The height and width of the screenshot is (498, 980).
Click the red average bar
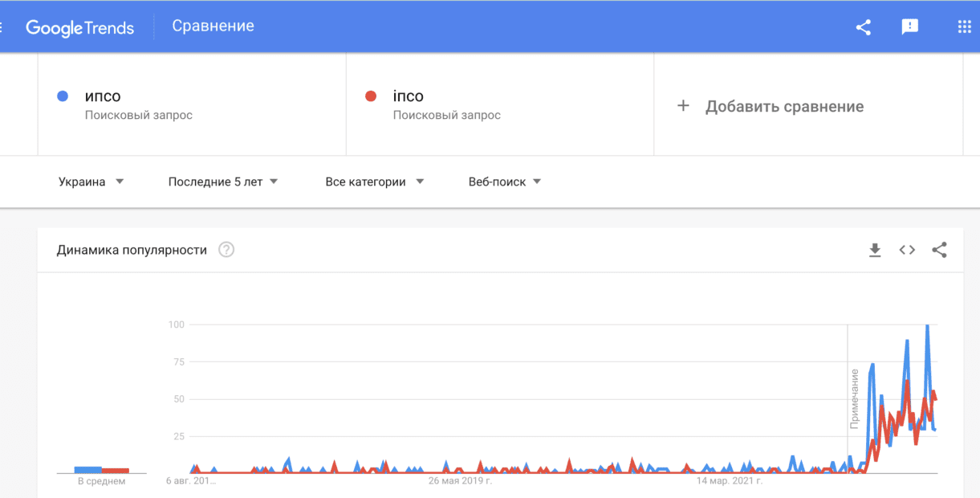tap(116, 471)
